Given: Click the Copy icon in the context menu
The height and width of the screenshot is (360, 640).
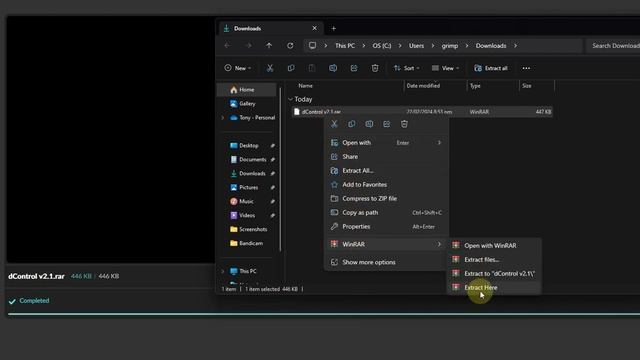Looking at the screenshot, I should [x=352, y=124].
